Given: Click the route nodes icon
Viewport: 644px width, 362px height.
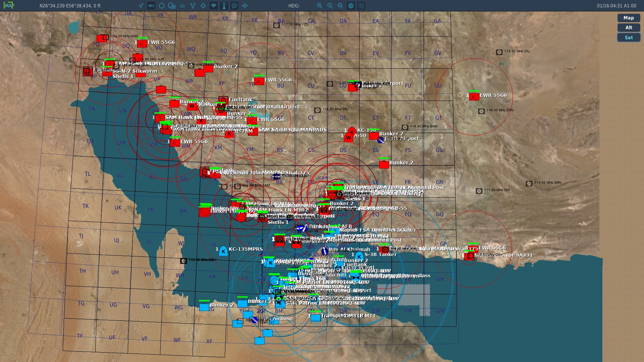Looking at the screenshot, I should tap(193, 6).
